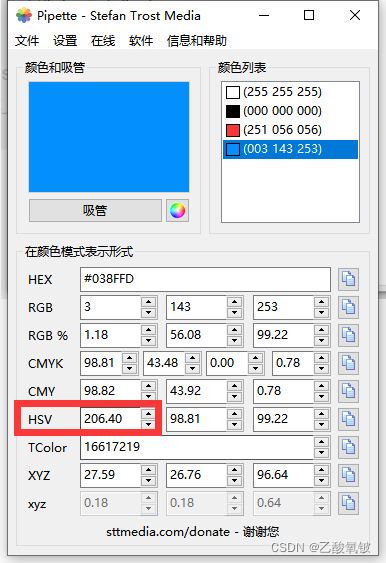Open the 设置 menu
Viewport: 386px width, 563px height.
[65, 41]
